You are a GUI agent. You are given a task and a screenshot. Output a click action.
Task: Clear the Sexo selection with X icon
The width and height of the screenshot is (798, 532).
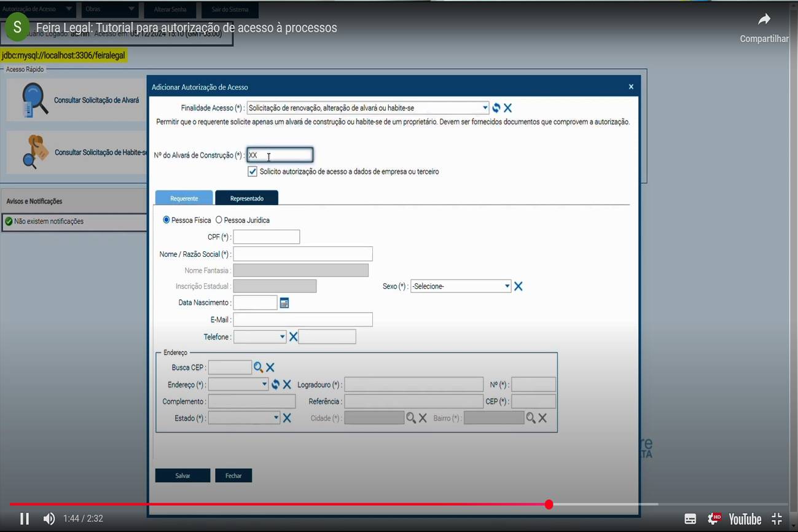click(x=518, y=286)
